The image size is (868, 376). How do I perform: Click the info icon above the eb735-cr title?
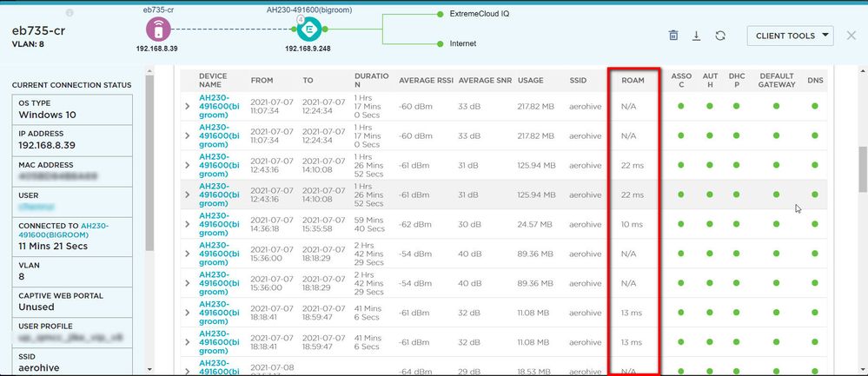(70, 13)
